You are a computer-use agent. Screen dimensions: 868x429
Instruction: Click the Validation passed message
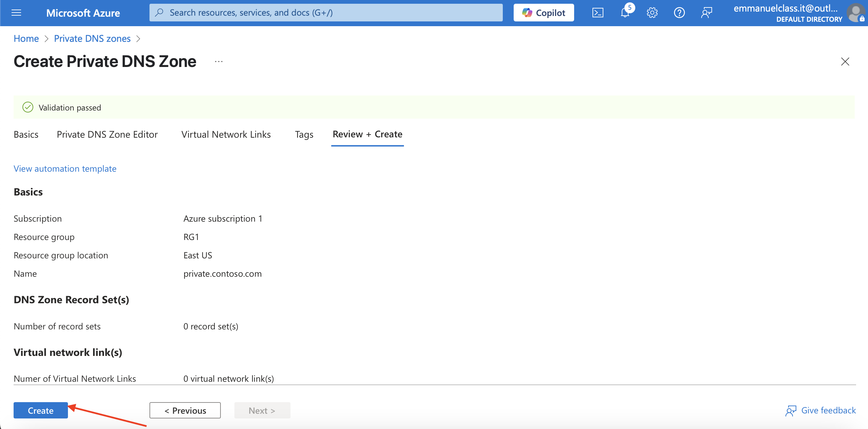tap(70, 107)
